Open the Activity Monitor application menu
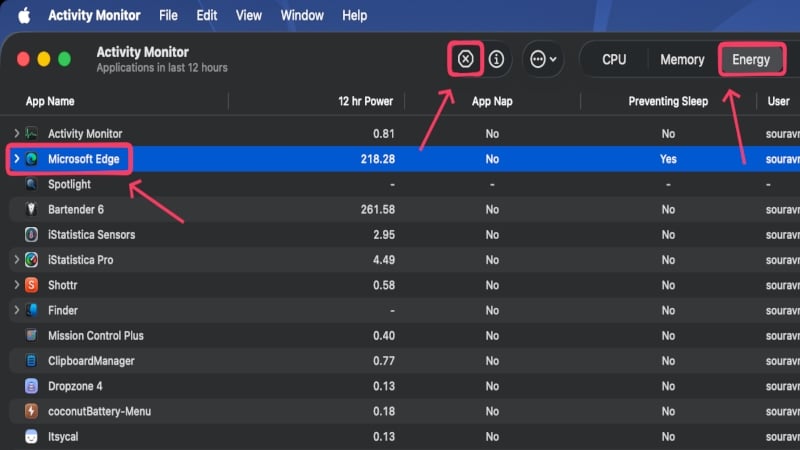The width and height of the screenshot is (800, 450). click(94, 15)
